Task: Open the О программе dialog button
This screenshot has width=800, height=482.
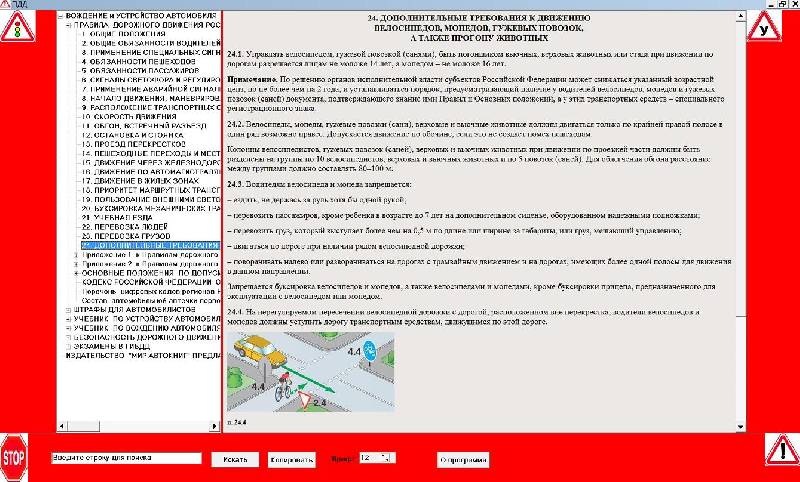Action: (x=463, y=460)
